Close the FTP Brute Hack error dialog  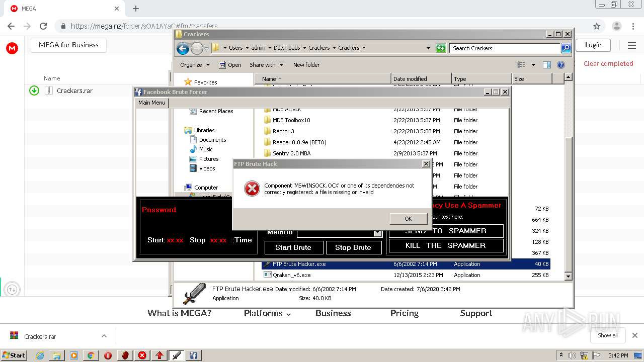[426, 164]
